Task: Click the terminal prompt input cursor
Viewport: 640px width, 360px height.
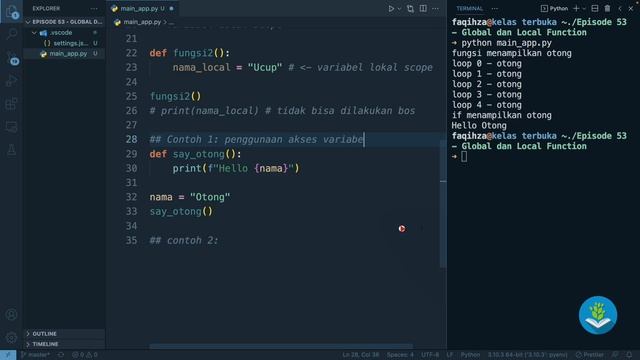Action: point(464,156)
